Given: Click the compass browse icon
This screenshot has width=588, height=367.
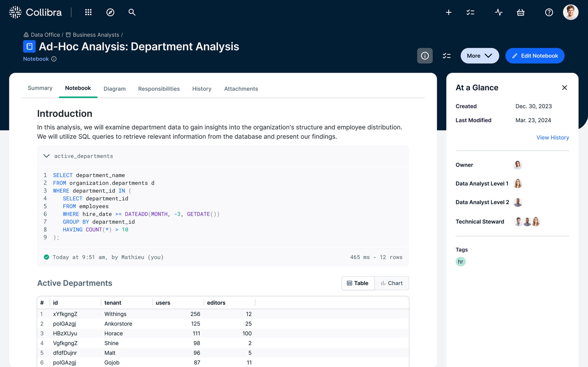Looking at the screenshot, I should 110,12.
